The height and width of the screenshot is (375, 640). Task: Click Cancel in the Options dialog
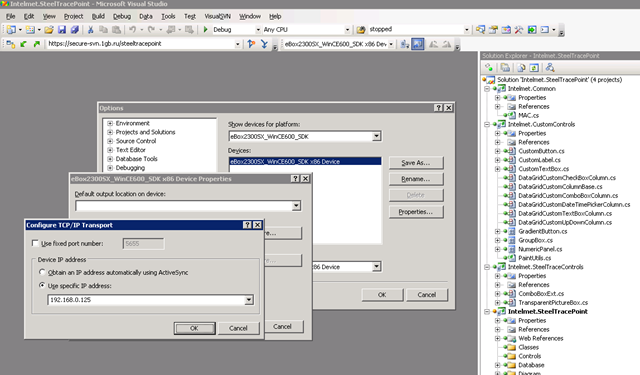pyautogui.click(x=427, y=295)
